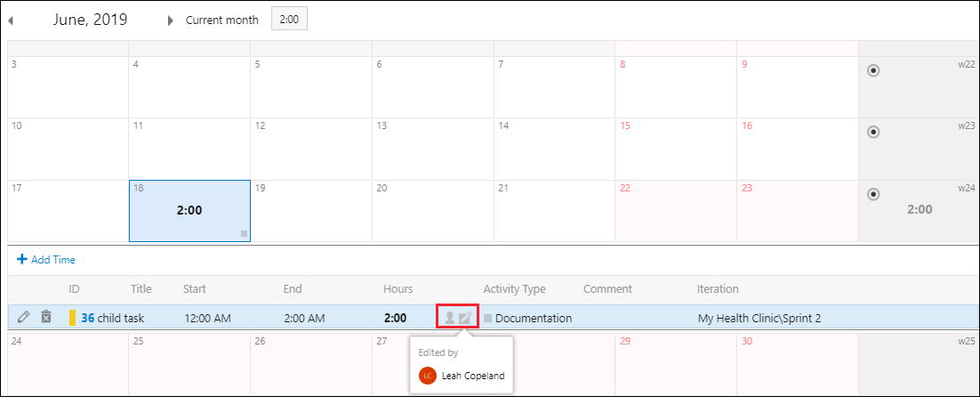Click the person icon in the time row
This screenshot has height=397, width=980.
point(449,318)
